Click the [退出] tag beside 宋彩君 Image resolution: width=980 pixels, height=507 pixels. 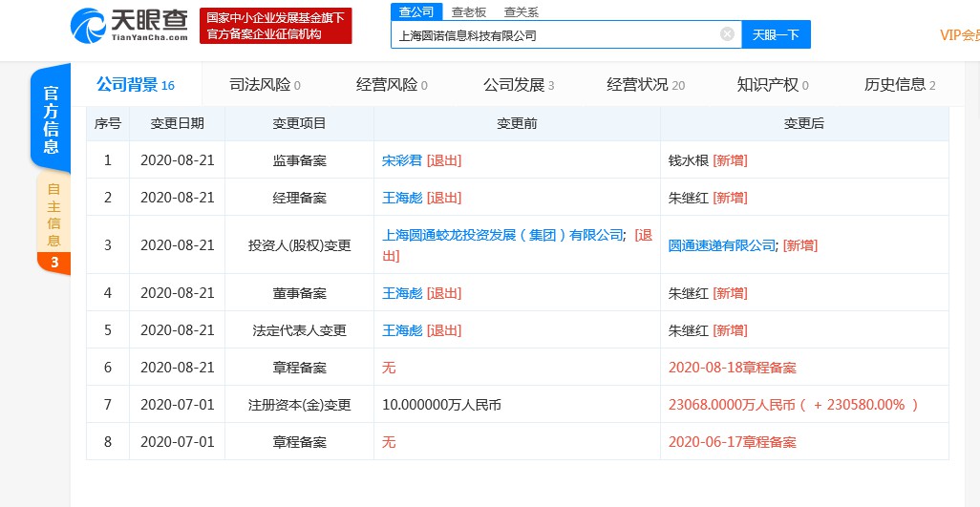[444, 160]
